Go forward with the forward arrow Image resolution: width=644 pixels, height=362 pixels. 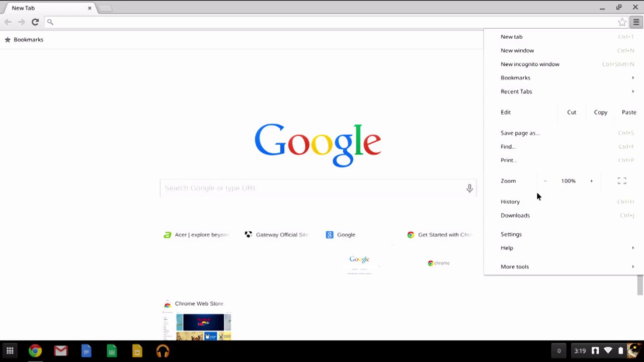click(x=21, y=22)
